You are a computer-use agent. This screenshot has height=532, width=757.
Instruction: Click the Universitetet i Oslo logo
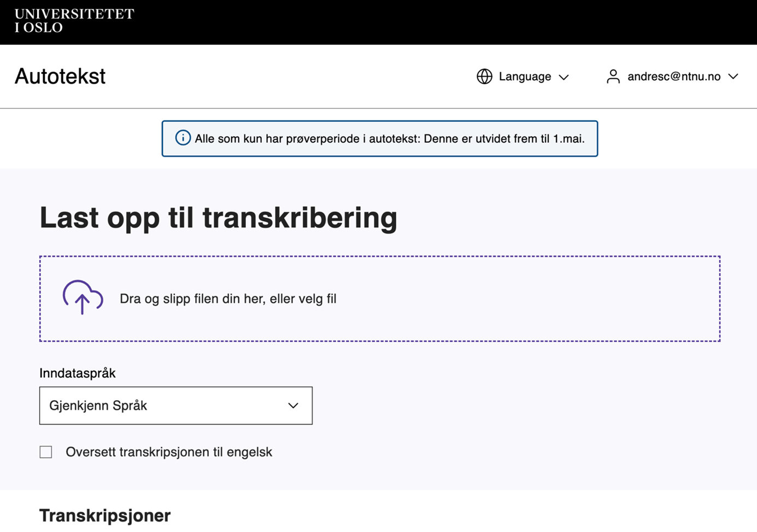click(74, 21)
